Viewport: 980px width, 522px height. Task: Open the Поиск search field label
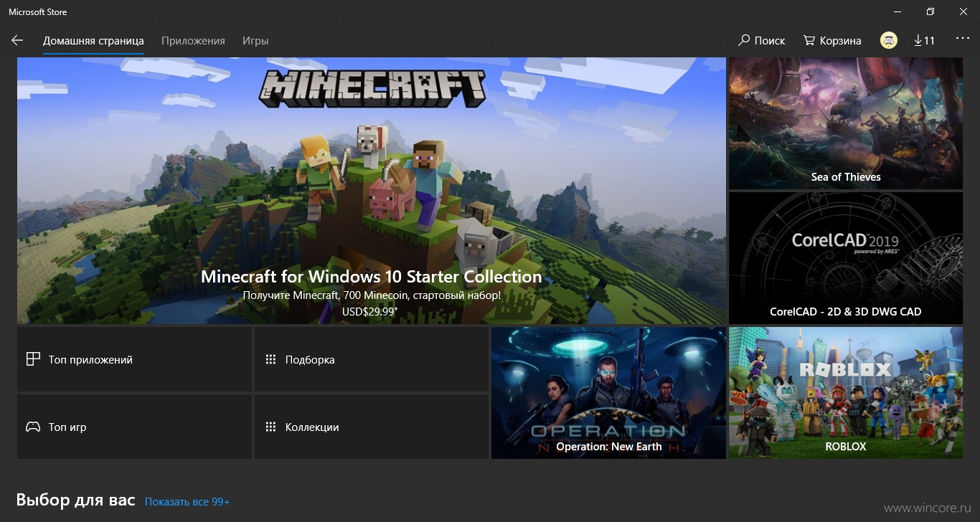[x=770, y=41]
